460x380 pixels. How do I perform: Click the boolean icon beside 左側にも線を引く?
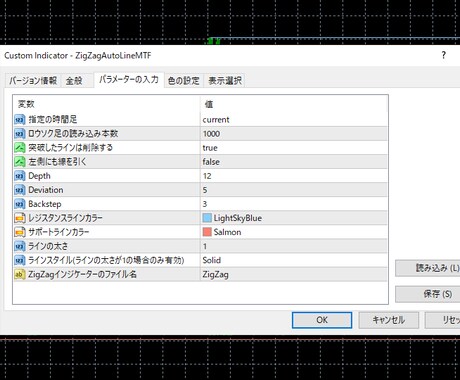point(20,162)
